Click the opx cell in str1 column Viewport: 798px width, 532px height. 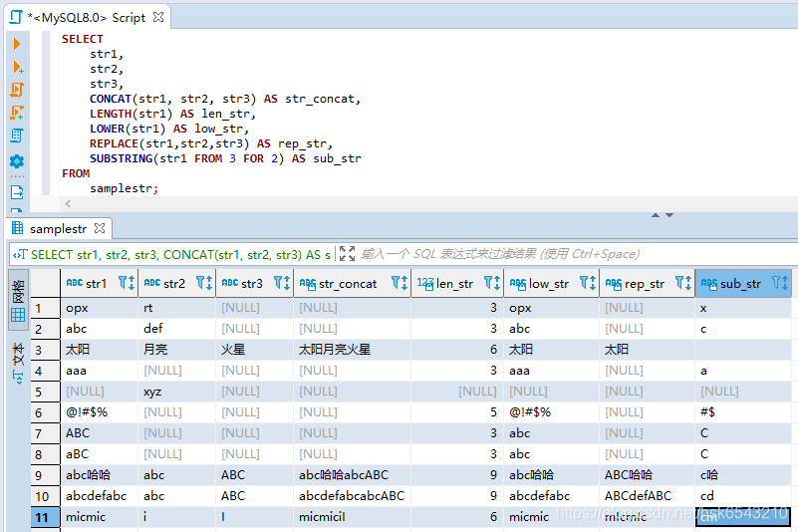point(100,308)
